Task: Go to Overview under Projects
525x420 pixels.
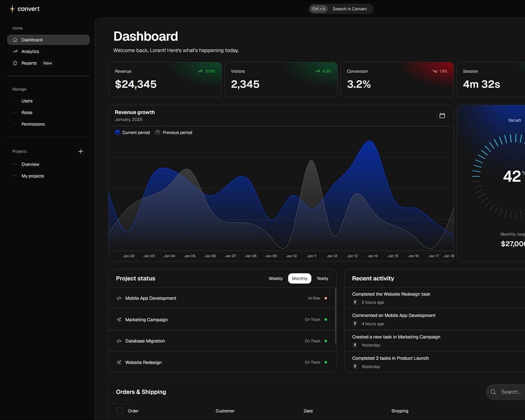Action: [x=30, y=164]
